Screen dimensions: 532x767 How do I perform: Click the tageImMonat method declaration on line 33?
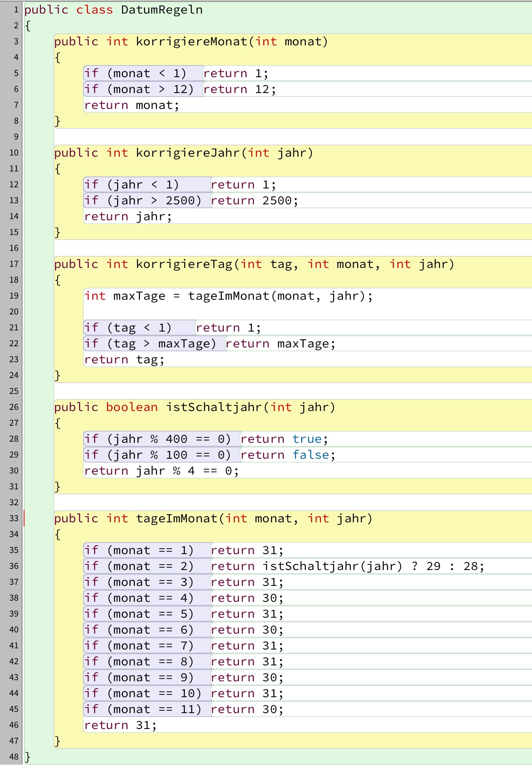(x=177, y=518)
